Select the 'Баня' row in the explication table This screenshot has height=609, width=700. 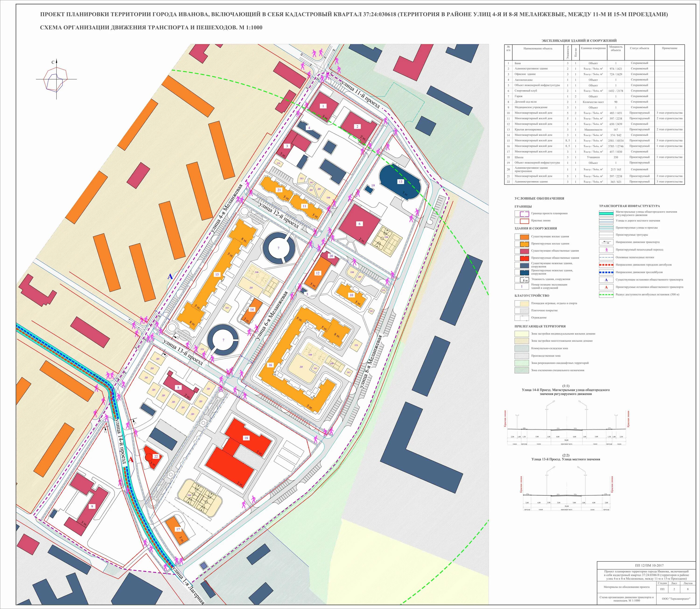(594, 63)
